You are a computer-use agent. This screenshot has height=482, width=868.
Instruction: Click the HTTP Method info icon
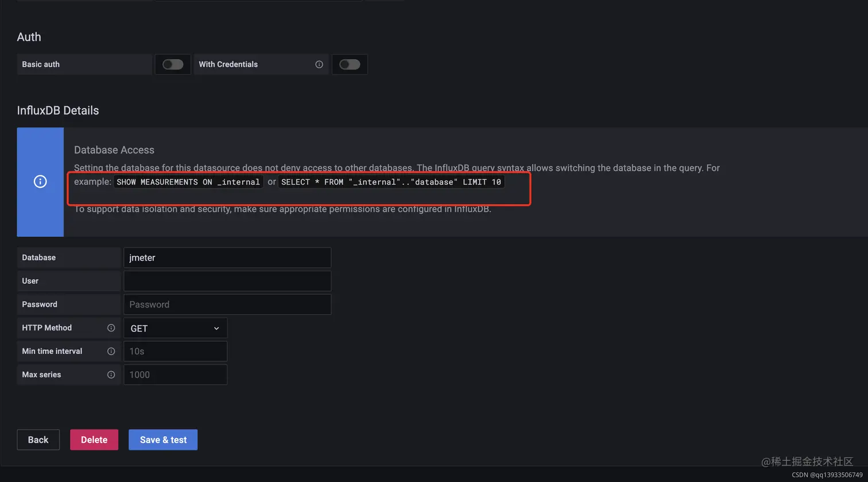pos(111,328)
